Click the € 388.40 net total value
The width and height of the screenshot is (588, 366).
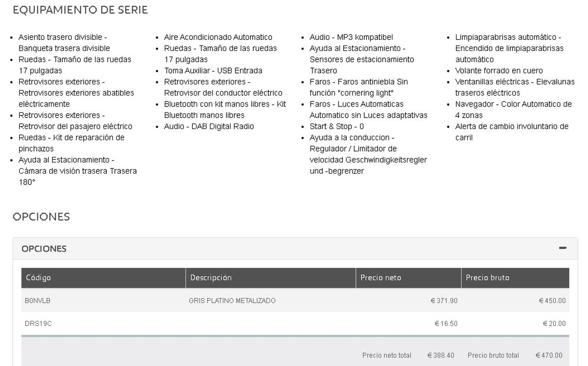(x=441, y=355)
